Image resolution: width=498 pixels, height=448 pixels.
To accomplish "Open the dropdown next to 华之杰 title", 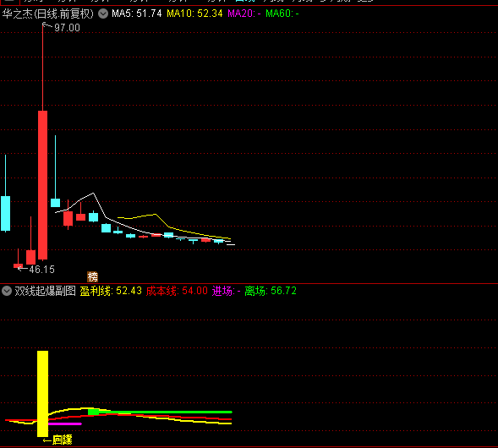I will click(103, 14).
